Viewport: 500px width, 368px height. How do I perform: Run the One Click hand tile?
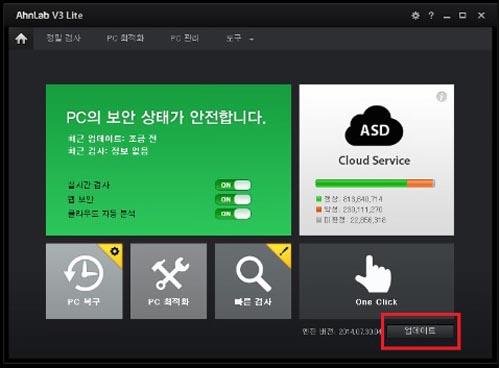point(376,281)
